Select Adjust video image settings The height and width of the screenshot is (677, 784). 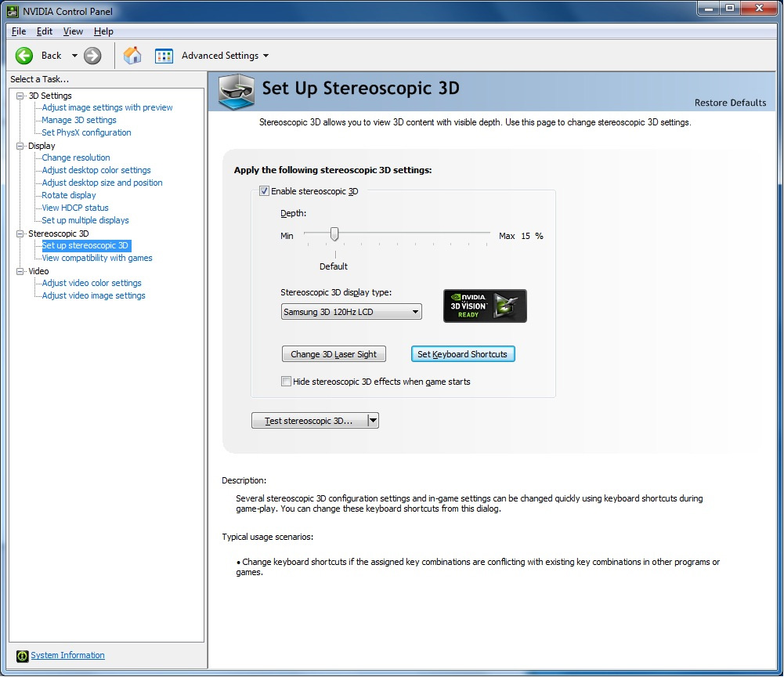tap(93, 295)
